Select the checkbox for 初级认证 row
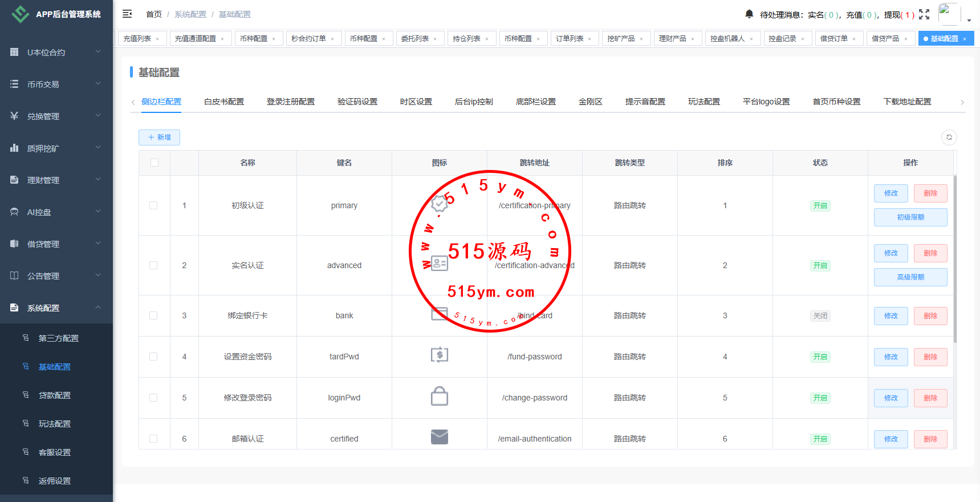Image resolution: width=980 pixels, height=502 pixels. coord(153,205)
